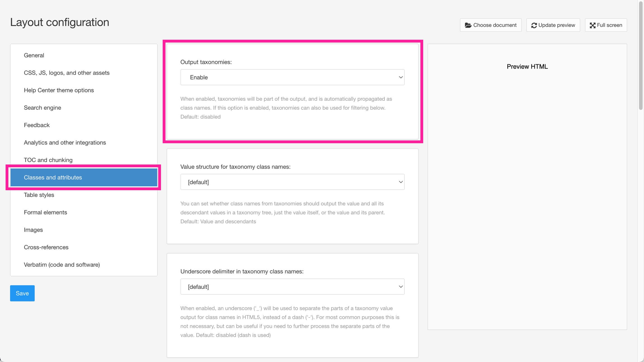Select the Classes and attributes section
The height and width of the screenshot is (362, 644).
click(53, 177)
